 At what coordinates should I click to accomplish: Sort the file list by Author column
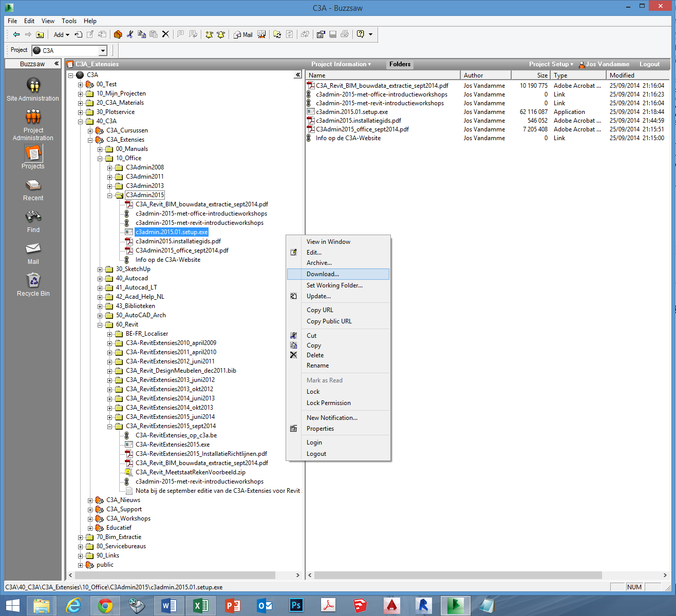(486, 75)
